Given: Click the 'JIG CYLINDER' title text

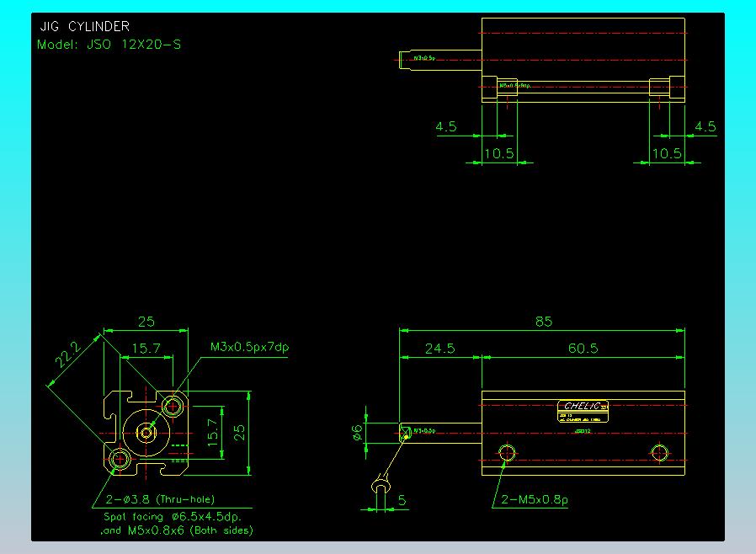Looking at the screenshot, I should coord(84,26).
